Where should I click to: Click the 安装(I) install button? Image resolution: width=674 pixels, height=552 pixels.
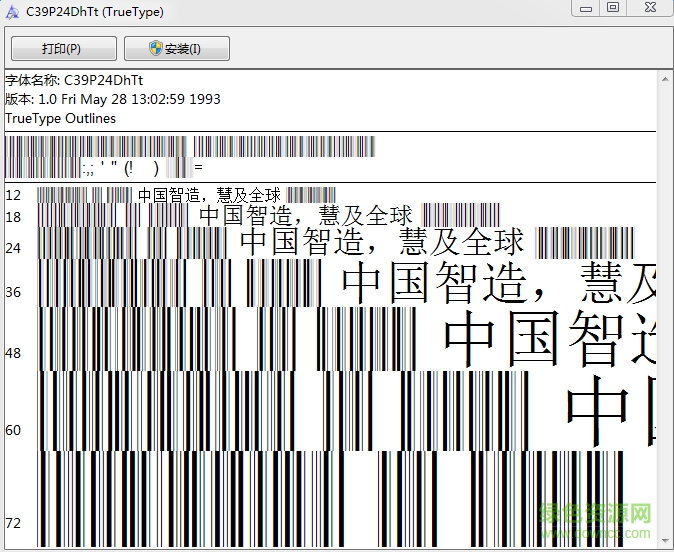click(x=177, y=49)
